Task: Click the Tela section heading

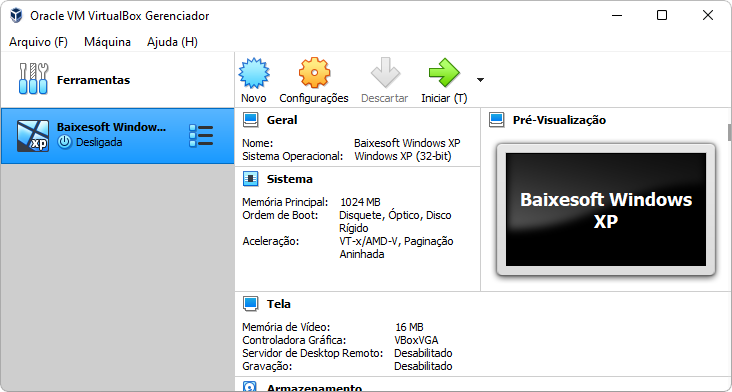Action: [x=279, y=304]
